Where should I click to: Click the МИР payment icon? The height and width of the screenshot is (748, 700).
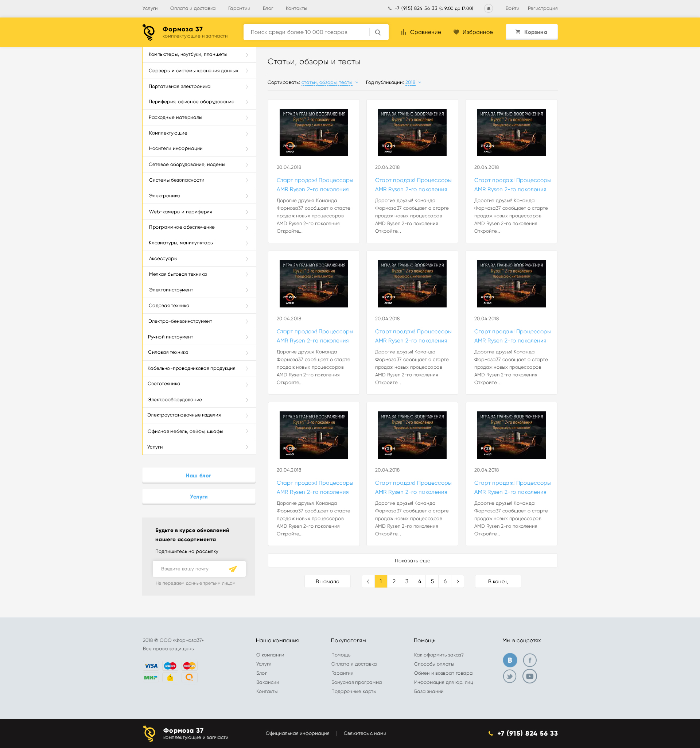pyautogui.click(x=151, y=677)
